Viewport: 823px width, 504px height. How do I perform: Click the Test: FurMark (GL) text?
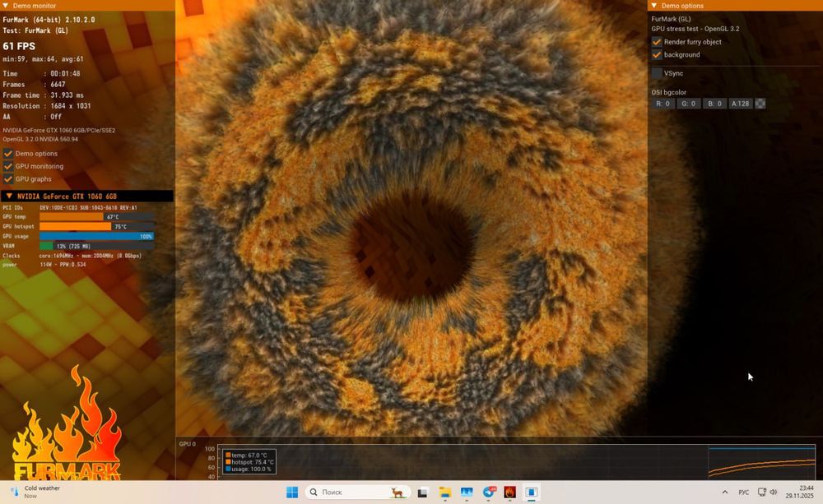tap(35, 31)
